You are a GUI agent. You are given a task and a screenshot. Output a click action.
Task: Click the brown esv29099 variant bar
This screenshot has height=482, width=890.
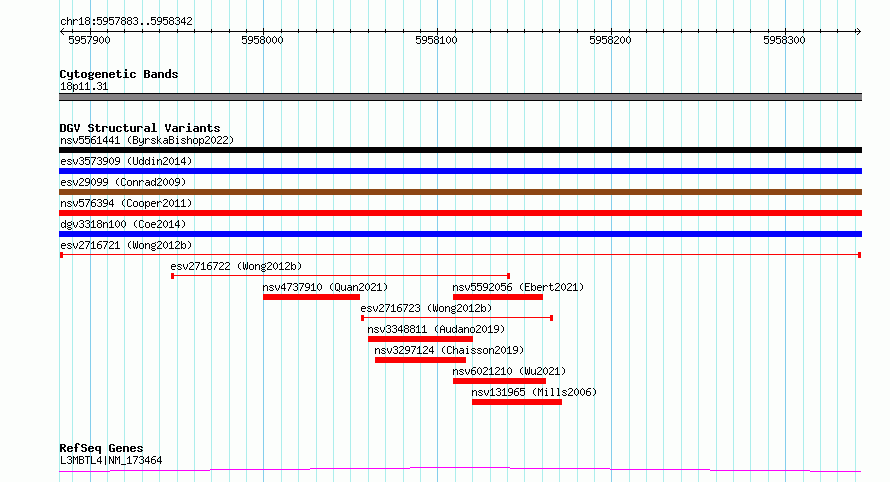tap(460, 192)
